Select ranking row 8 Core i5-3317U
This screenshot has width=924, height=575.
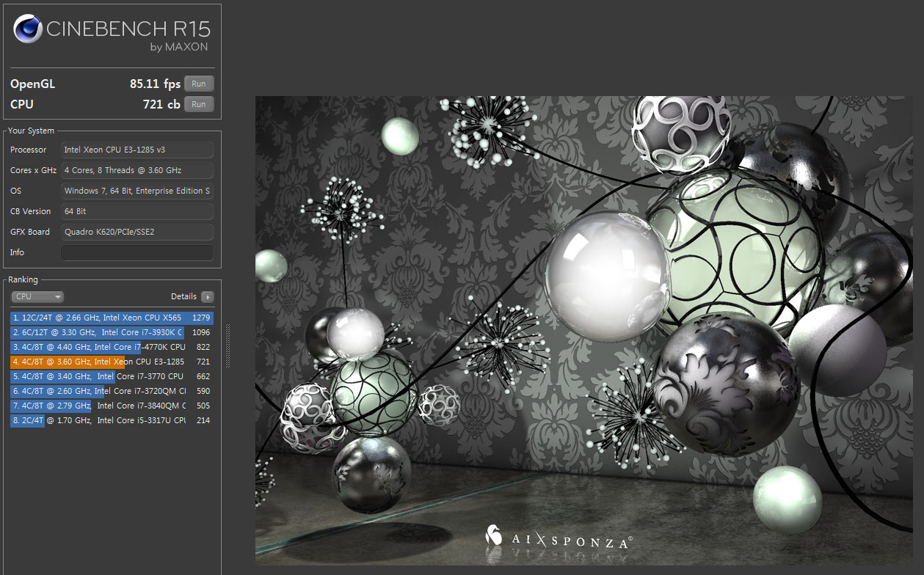112,420
